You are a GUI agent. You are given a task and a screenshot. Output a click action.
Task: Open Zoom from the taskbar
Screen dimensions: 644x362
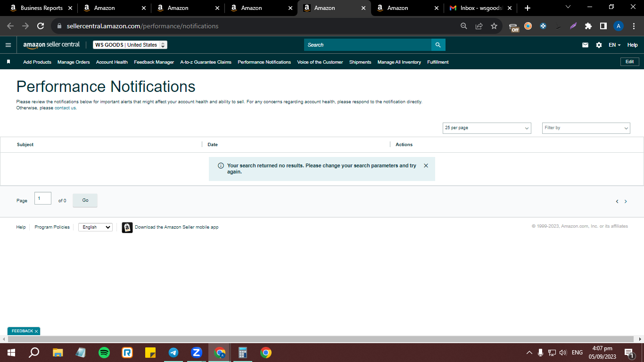197,353
